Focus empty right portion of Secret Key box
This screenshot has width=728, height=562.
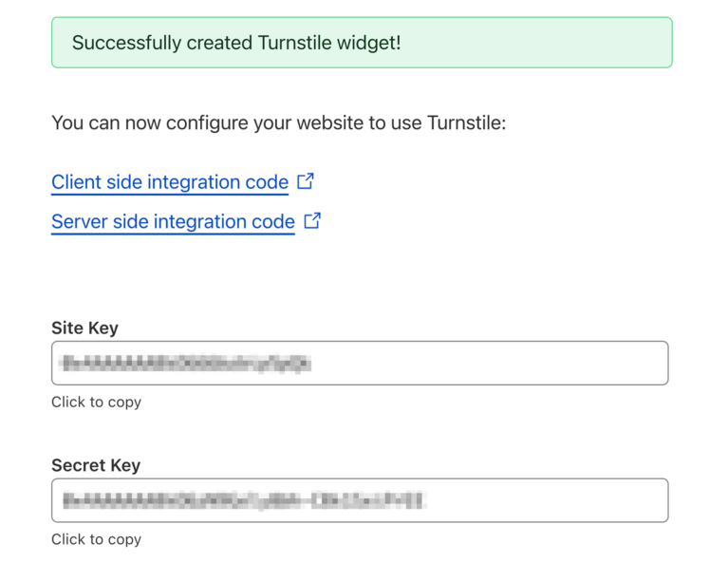546,500
